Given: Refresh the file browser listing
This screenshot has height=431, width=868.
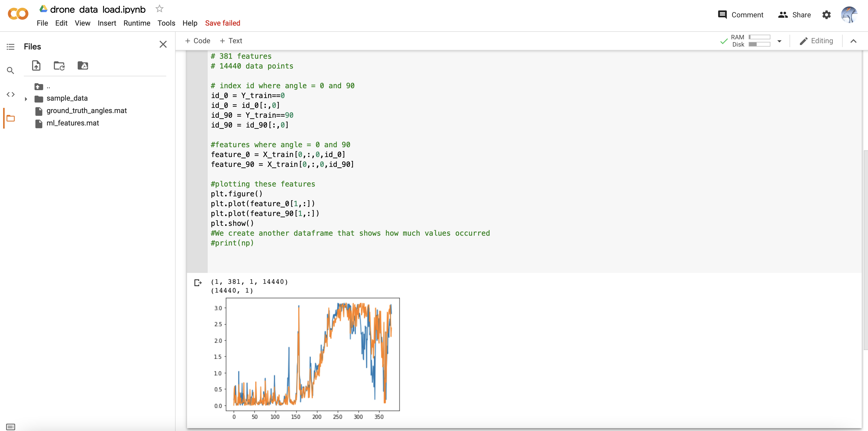Looking at the screenshot, I should (x=59, y=65).
